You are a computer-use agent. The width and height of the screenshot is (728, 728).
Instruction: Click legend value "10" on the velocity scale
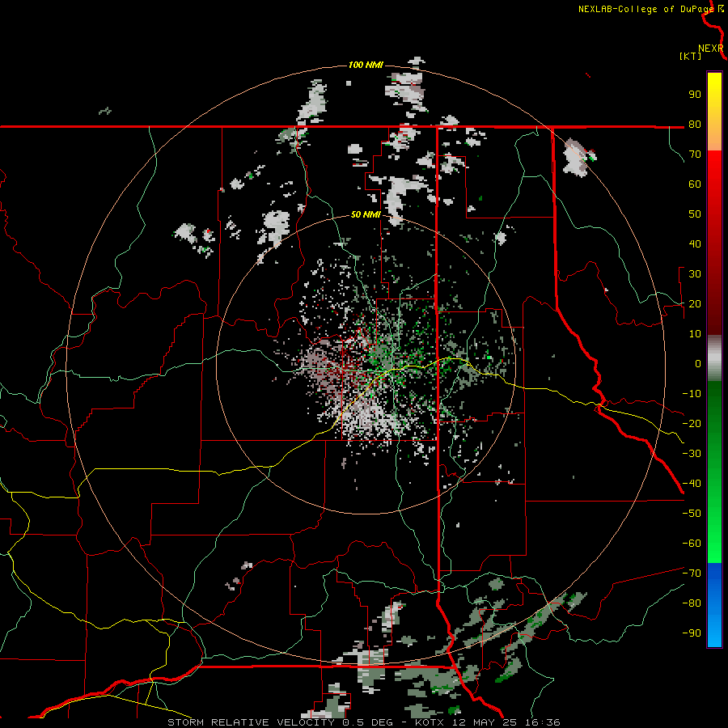tap(695, 334)
